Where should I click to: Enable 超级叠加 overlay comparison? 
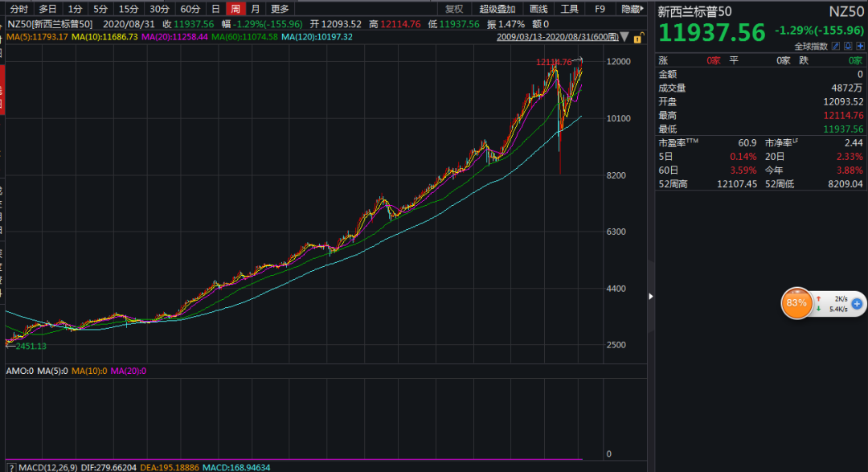point(497,9)
